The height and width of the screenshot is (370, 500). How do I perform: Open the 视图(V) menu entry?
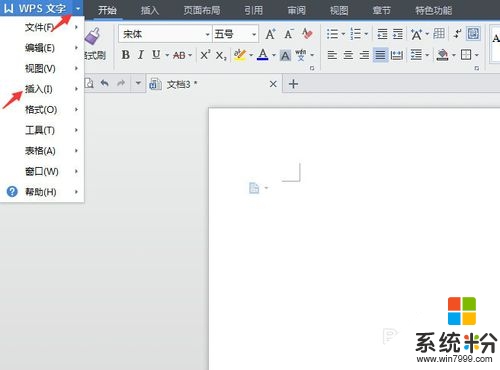[42, 69]
